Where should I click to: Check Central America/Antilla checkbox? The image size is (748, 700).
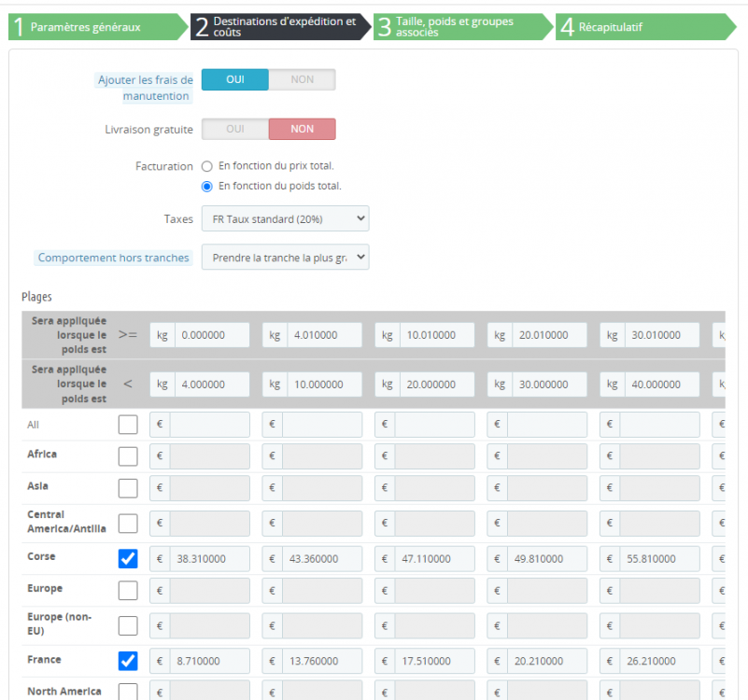point(128,524)
